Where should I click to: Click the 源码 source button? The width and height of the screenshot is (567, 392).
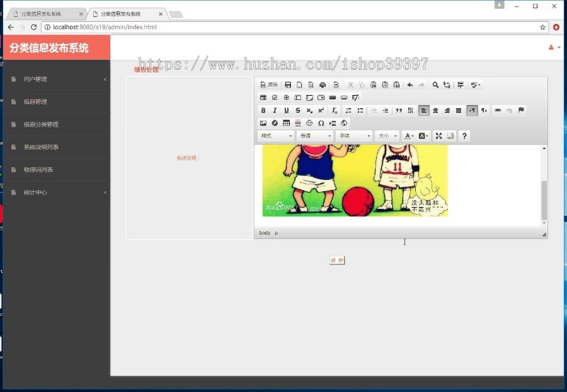[x=269, y=85]
